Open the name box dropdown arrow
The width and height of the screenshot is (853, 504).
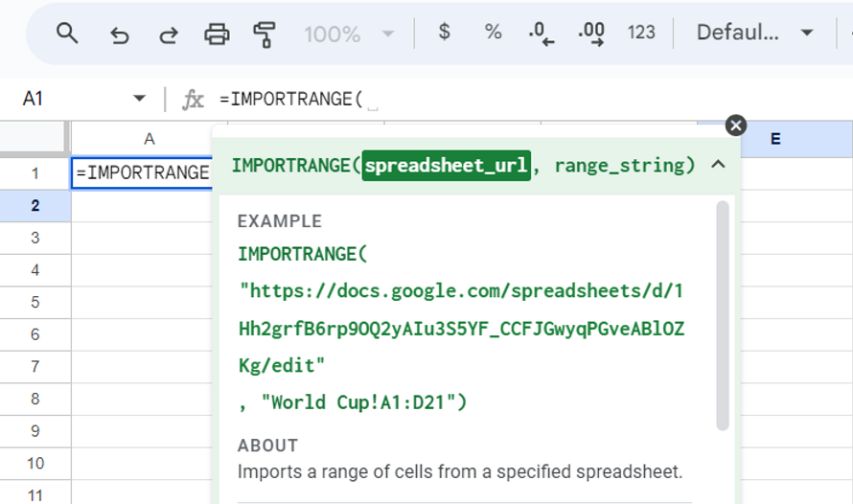tap(140, 99)
